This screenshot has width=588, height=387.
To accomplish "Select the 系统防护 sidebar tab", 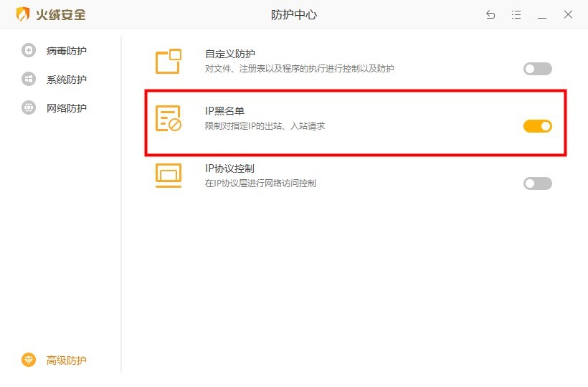I will [67, 80].
